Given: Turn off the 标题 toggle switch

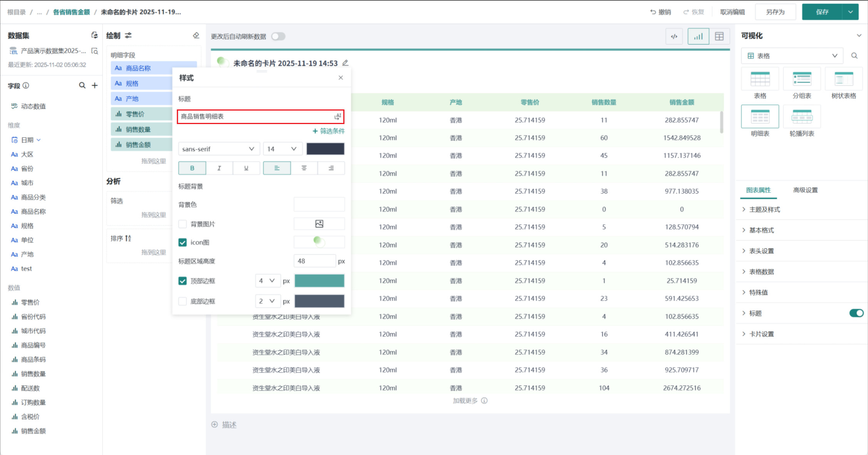Looking at the screenshot, I should click(856, 313).
